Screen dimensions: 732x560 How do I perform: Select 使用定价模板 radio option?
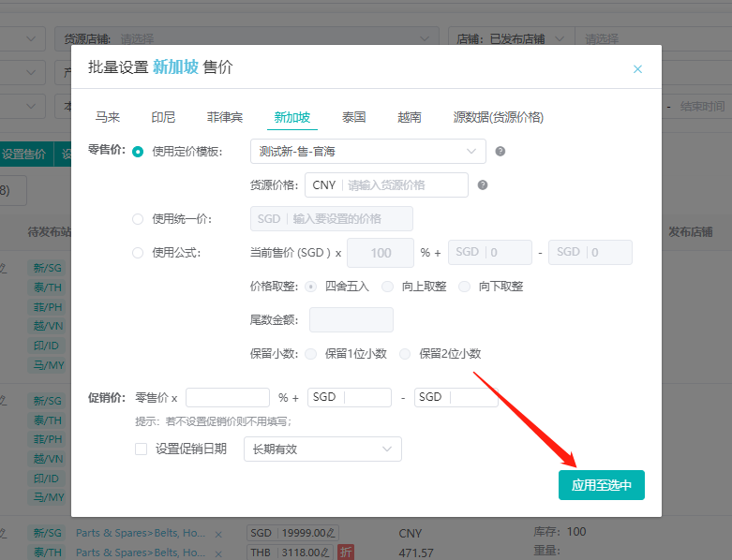(138, 152)
